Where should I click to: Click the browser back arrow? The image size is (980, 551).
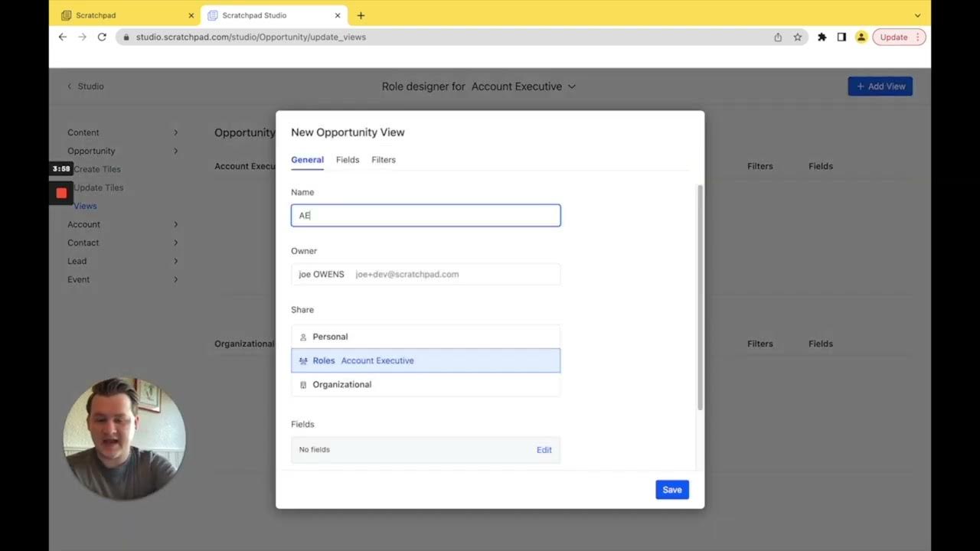tap(63, 37)
